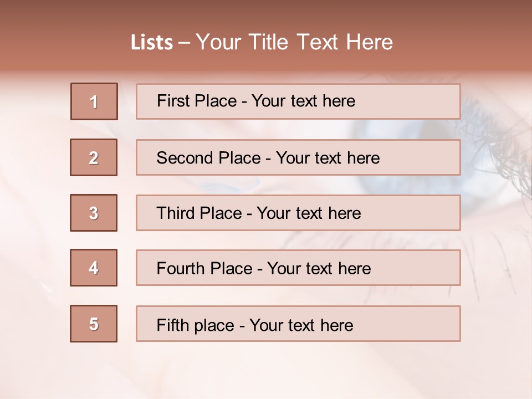
Task: Select the "Third Place - Your text here" bar
Action: click(298, 213)
